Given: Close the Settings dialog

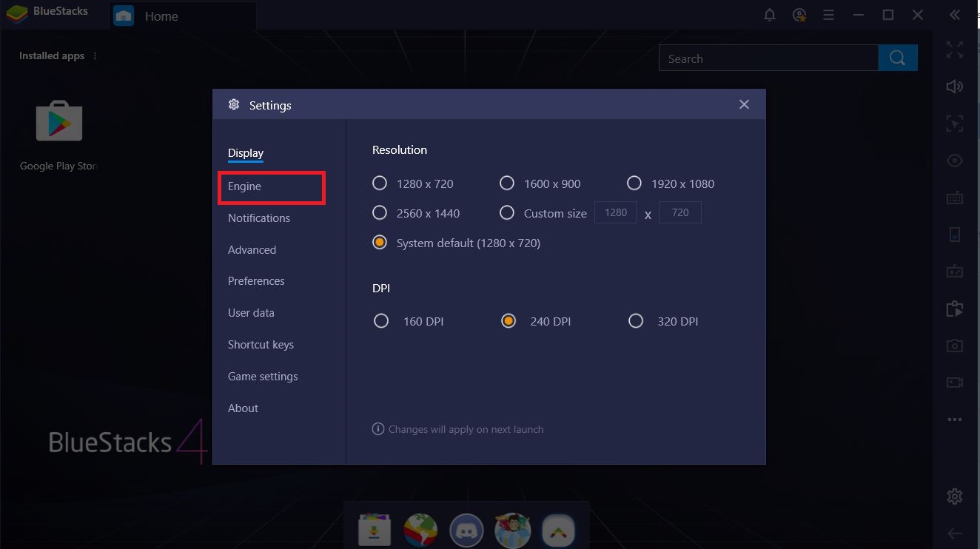Looking at the screenshot, I should pos(745,105).
